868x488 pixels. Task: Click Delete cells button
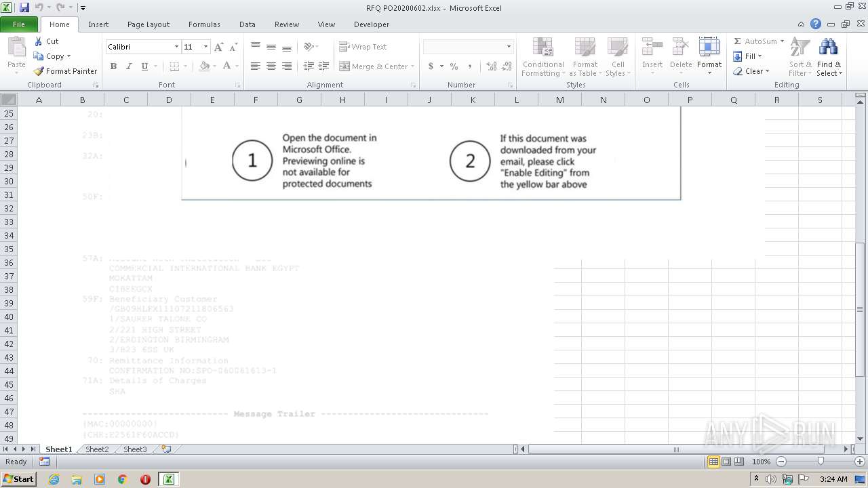(681, 56)
